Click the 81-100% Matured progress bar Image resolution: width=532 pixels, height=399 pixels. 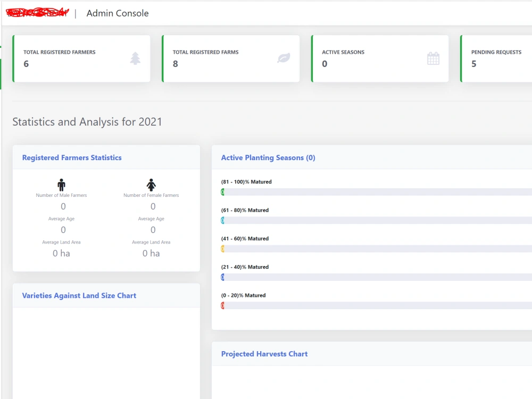372,192
